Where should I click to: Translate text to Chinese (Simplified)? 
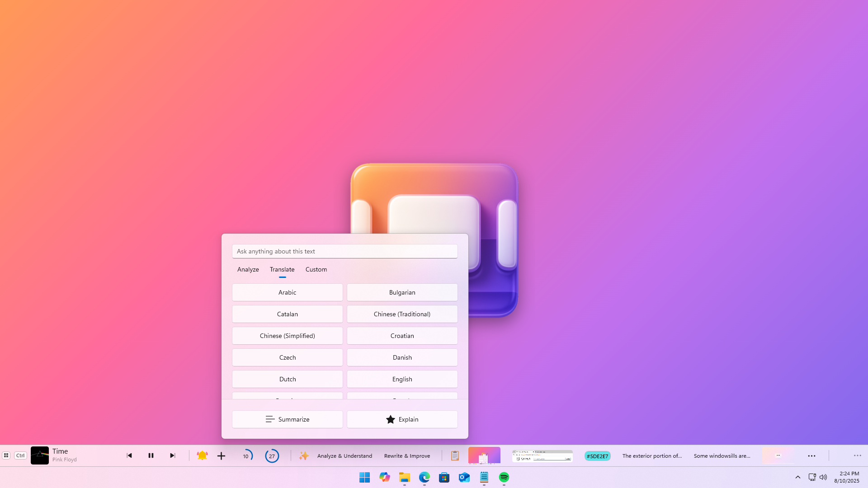[x=287, y=336]
